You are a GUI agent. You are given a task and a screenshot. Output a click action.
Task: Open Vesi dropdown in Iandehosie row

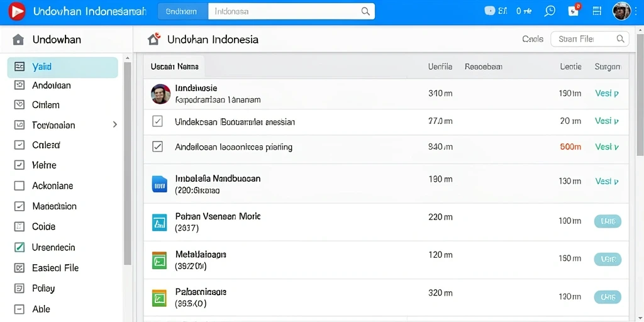tap(607, 93)
